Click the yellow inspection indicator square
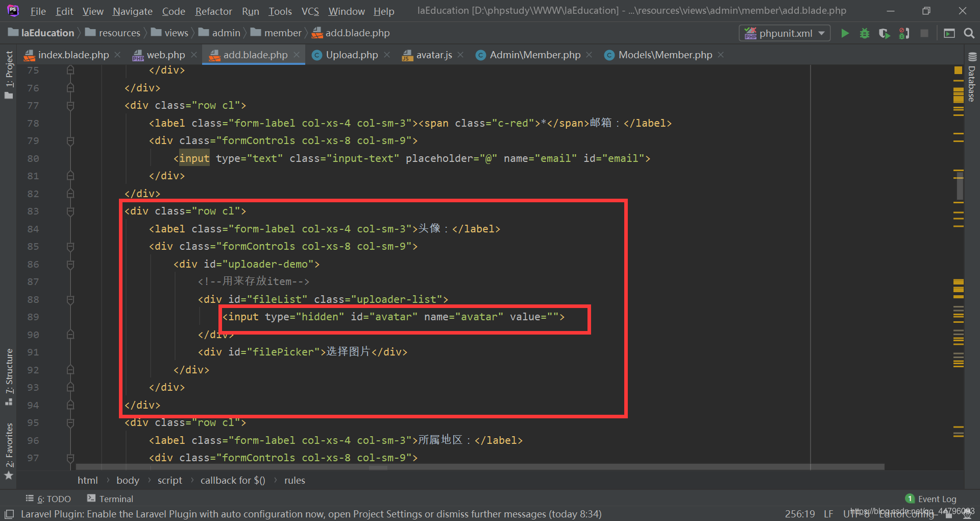This screenshot has width=980, height=521. click(958, 70)
